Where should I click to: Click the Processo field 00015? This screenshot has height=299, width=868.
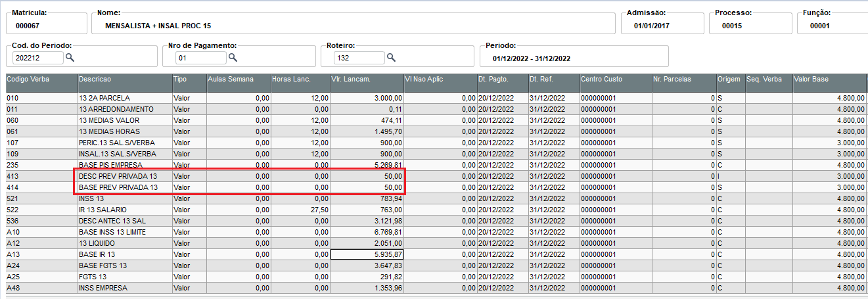(750, 22)
